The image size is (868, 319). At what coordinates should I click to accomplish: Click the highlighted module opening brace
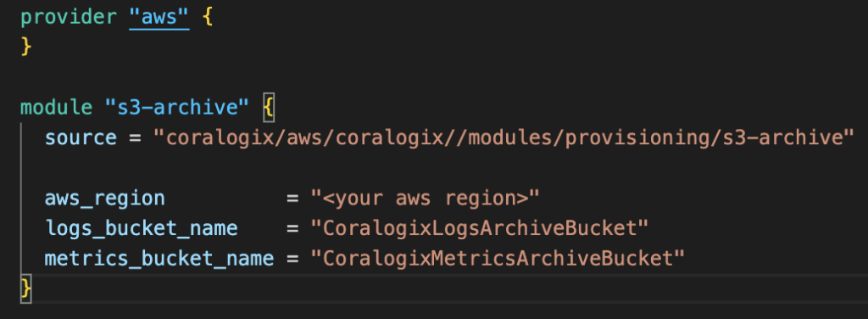pos(268,107)
